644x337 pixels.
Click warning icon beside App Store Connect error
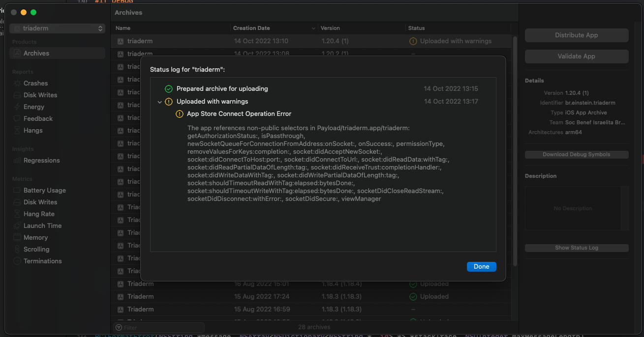click(x=180, y=114)
